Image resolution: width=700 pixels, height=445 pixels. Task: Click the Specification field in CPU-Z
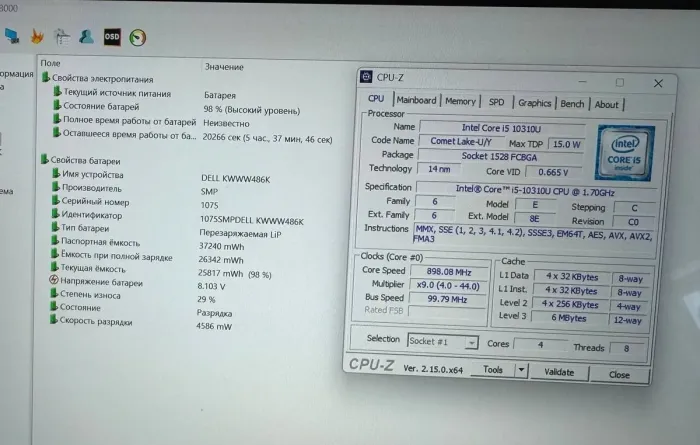click(x=536, y=191)
